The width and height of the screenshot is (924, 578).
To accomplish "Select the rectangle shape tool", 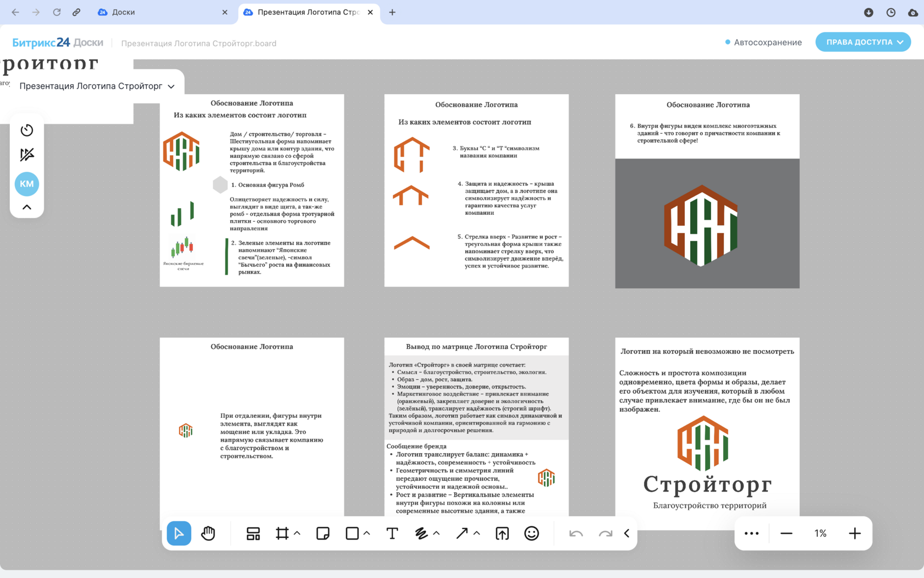I will click(x=352, y=533).
